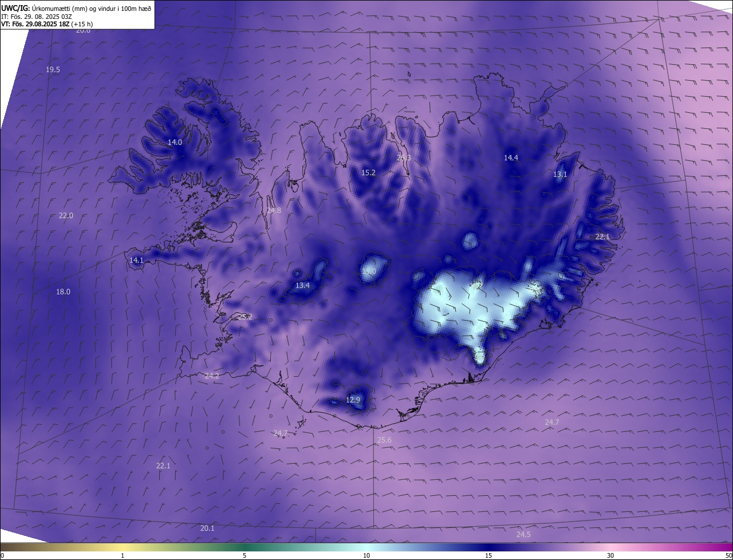
Task: Click the 22.0 value on the map
Action: pyautogui.click(x=66, y=216)
